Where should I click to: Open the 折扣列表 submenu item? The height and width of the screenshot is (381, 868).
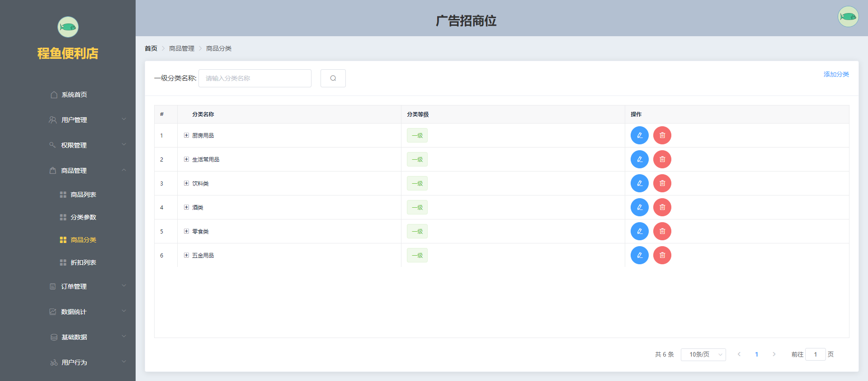pos(68,262)
